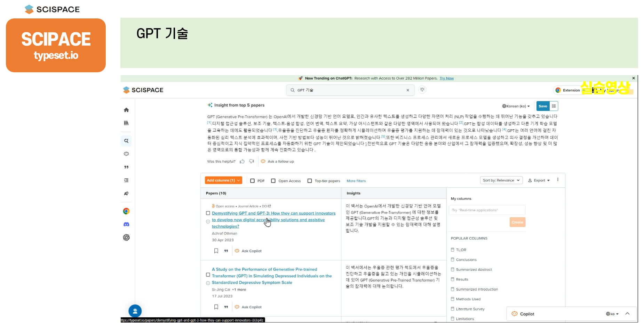Click the ChatGPT icon in sidebar
The height and width of the screenshot is (326, 644).
coord(126,237)
